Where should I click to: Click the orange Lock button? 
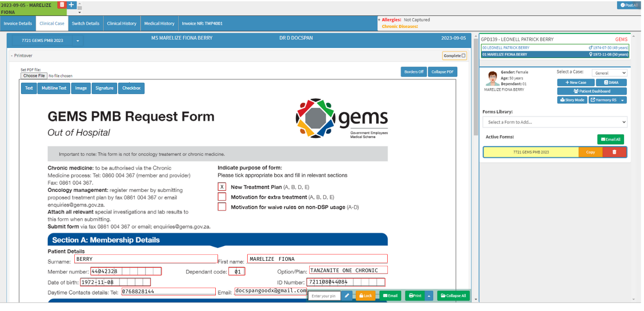coord(365,295)
